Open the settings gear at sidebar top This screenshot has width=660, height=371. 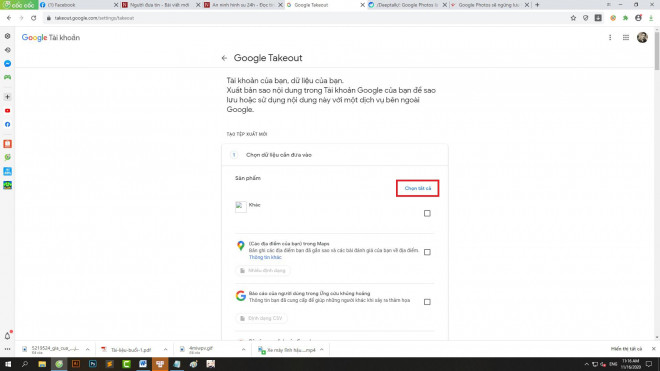[8, 36]
